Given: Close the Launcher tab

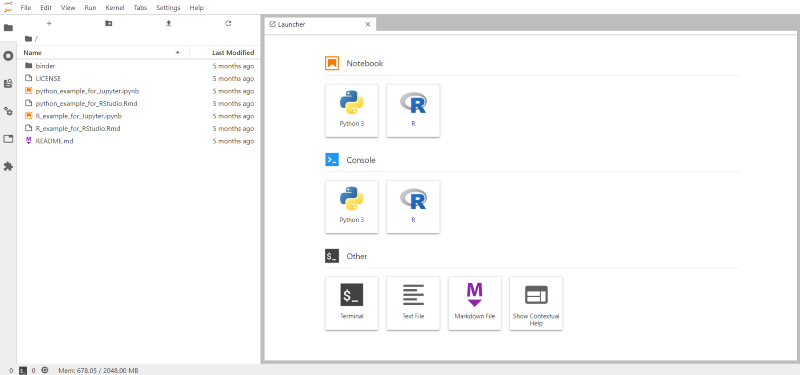Looking at the screenshot, I should [368, 24].
